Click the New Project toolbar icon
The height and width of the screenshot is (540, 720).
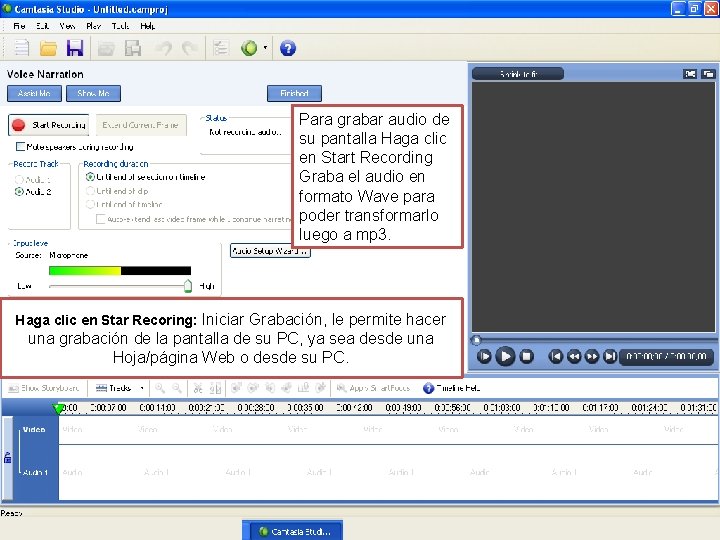tap(21, 48)
